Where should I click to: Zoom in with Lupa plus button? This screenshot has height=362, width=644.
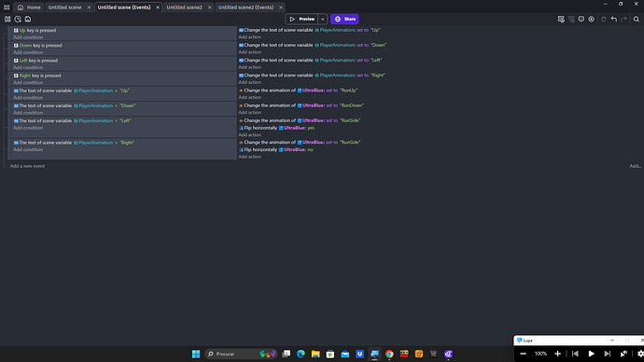(x=558, y=354)
